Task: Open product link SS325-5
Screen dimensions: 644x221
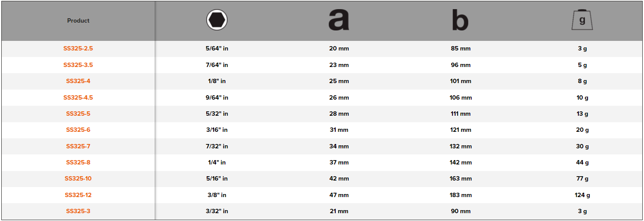Action: pos(78,114)
